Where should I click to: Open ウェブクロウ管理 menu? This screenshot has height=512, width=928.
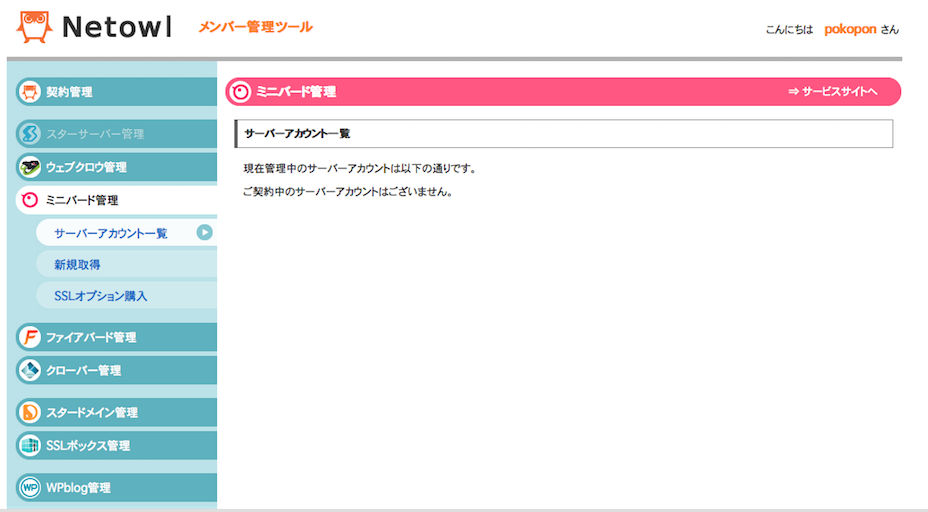point(117,167)
